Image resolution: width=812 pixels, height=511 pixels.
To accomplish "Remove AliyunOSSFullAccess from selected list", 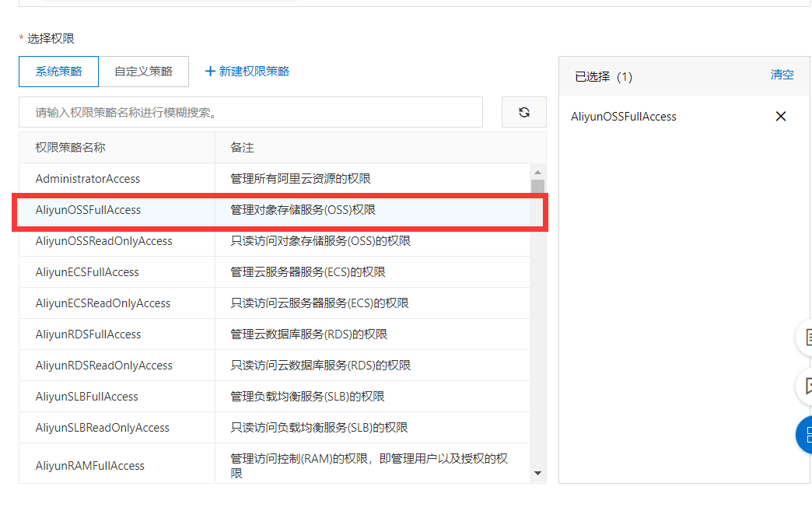I will (x=780, y=117).
